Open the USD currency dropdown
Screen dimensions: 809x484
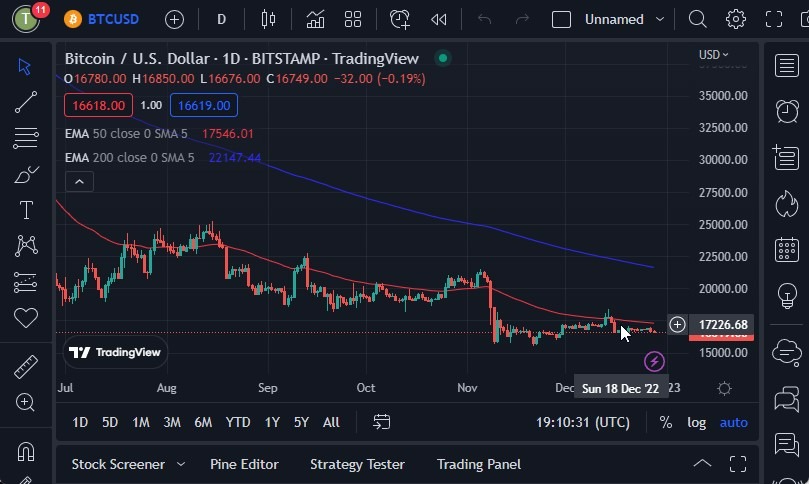click(714, 54)
